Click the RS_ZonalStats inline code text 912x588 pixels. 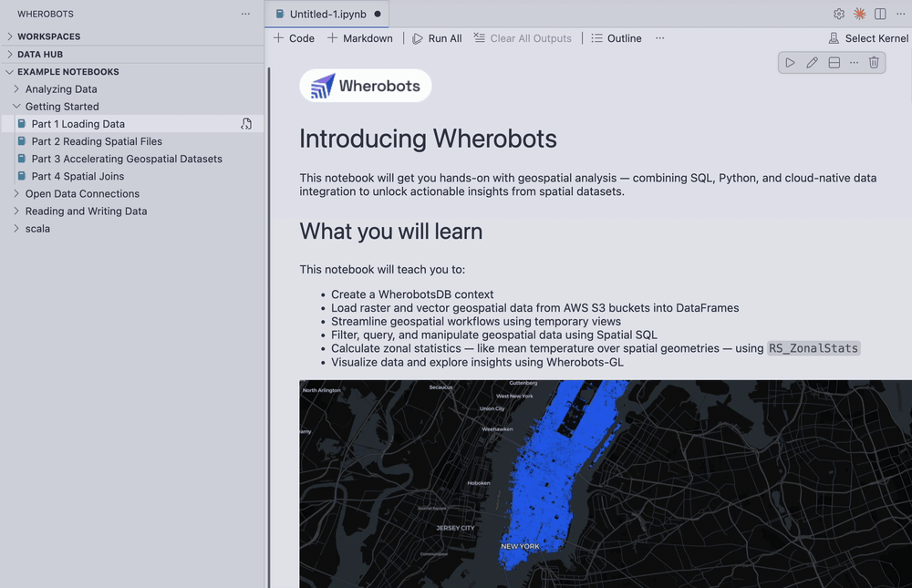pyautogui.click(x=814, y=348)
